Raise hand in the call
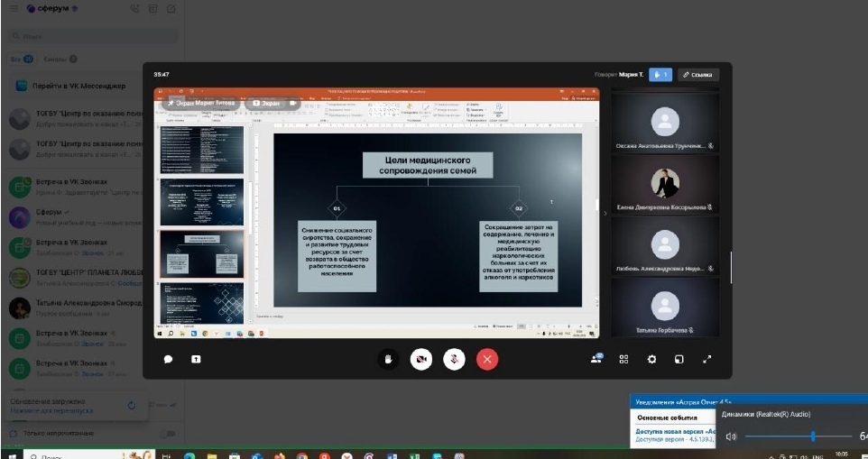Viewport: 868px width, 459px height. tap(389, 359)
